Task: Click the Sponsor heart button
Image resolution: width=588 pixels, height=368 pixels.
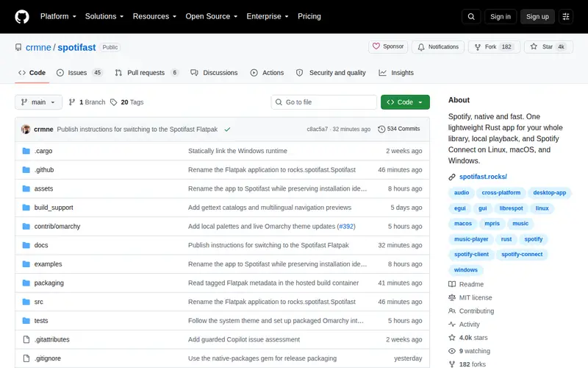Action: click(x=388, y=46)
